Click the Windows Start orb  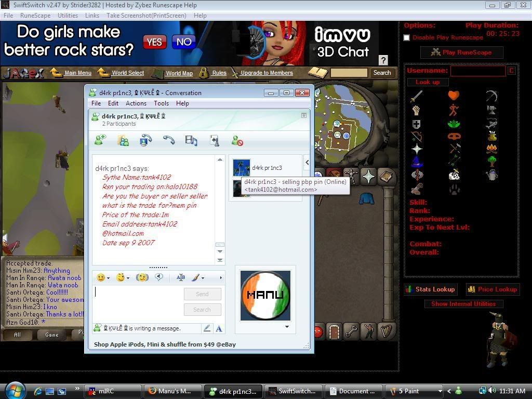click(15, 391)
